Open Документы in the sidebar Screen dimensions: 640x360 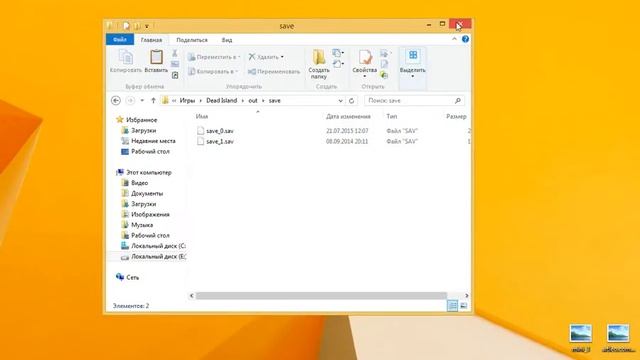[x=147, y=193]
